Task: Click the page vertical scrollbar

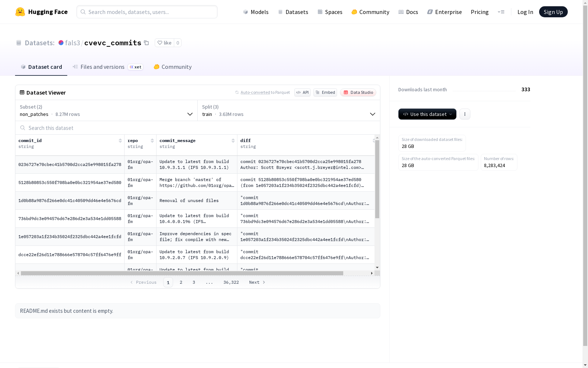Action: (585, 175)
